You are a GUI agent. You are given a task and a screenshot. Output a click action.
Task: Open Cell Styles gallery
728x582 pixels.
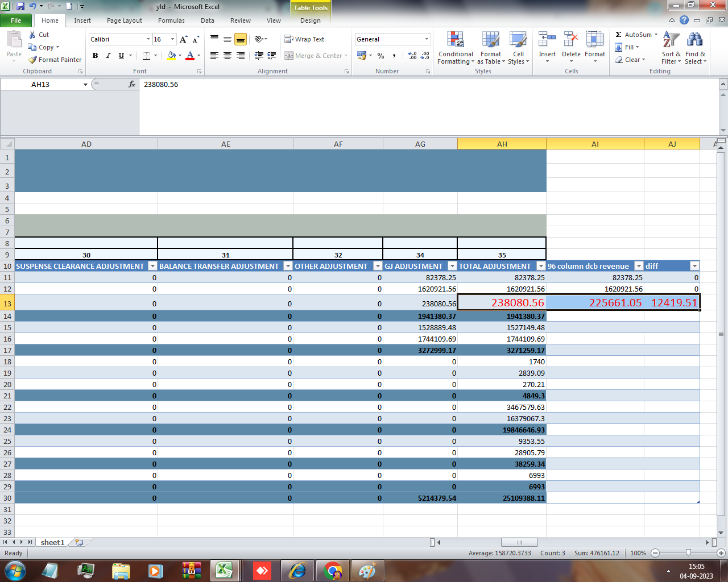[x=518, y=48]
